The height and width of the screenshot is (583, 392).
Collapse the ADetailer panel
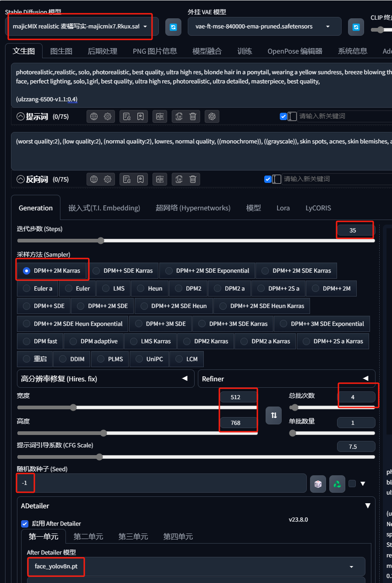click(x=368, y=506)
